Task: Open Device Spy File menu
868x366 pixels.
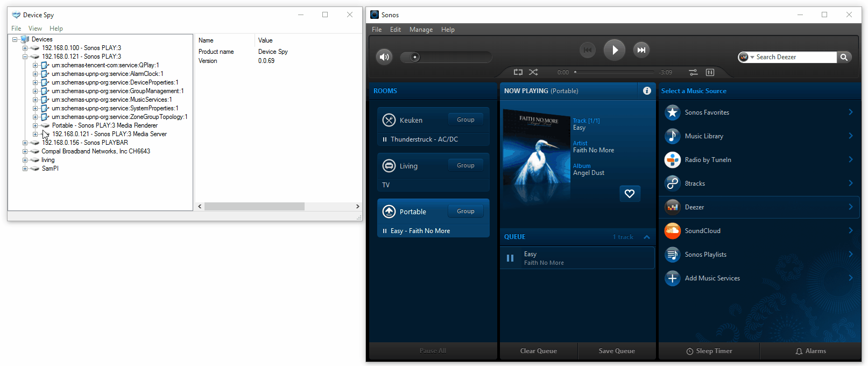Action: [x=16, y=29]
